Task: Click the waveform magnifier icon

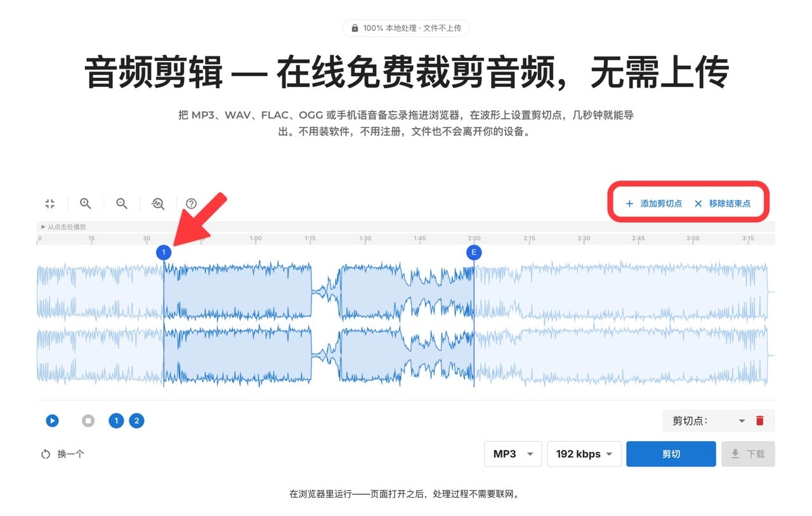Action: (x=158, y=203)
